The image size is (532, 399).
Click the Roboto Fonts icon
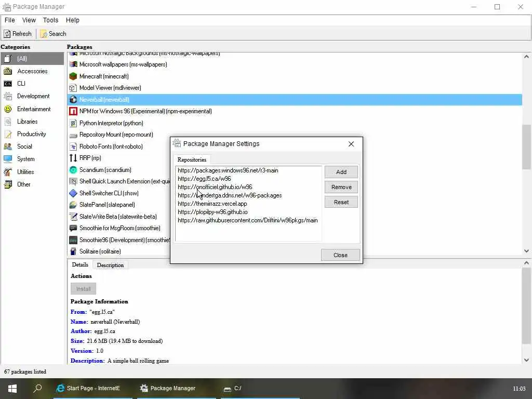point(73,147)
